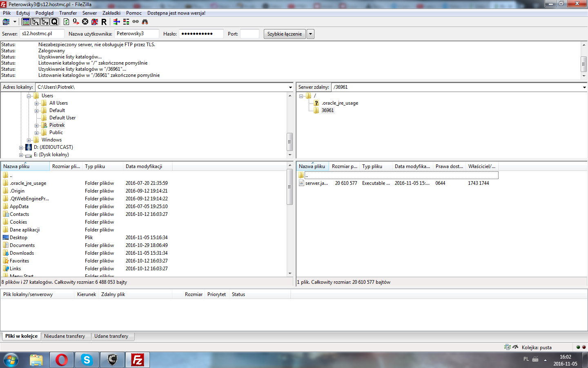Click the Szybkie łączenie button
The image size is (588, 368).
coord(285,34)
